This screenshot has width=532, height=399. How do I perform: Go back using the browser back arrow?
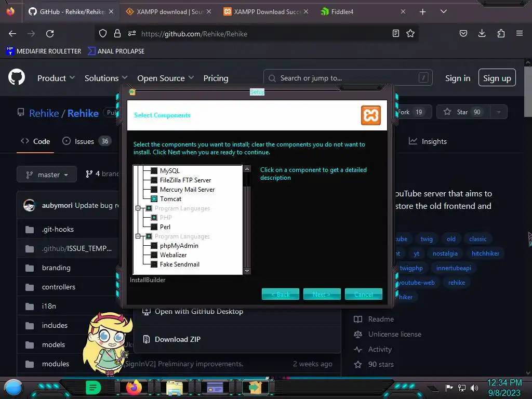click(x=12, y=34)
